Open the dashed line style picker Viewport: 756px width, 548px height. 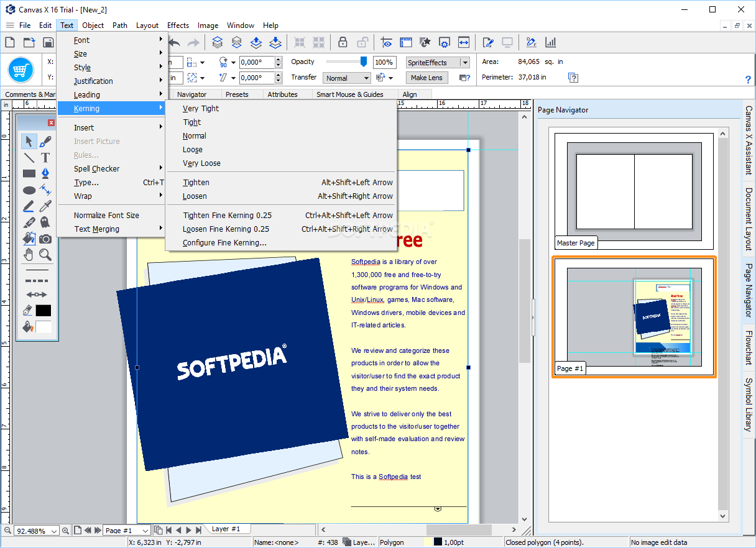tap(37, 282)
